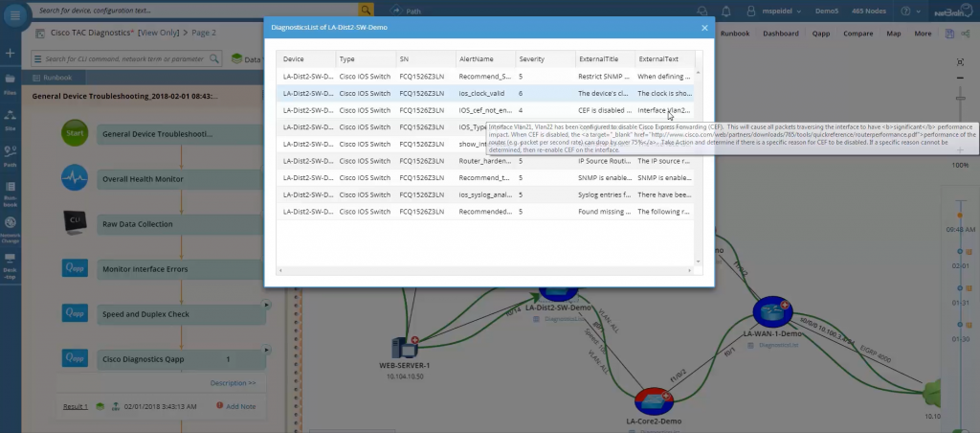The height and width of the screenshot is (433, 980).
Task: Click the green Start node
Action: [75, 133]
